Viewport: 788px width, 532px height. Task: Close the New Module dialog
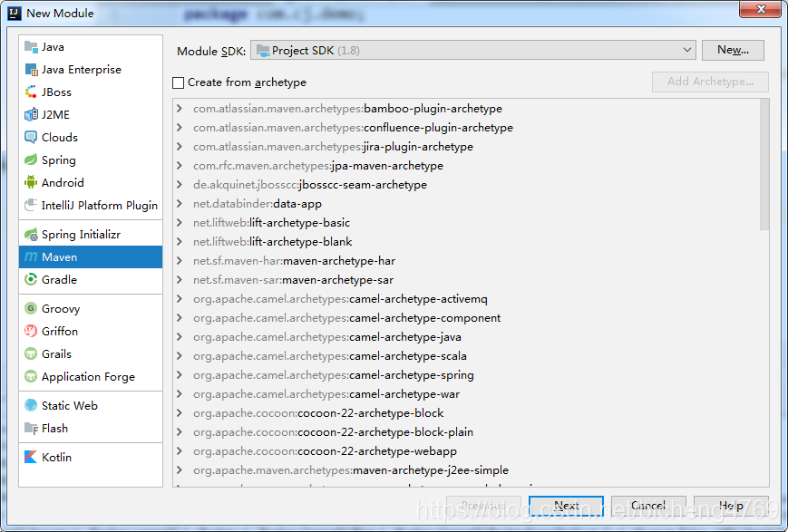[761, 8]
